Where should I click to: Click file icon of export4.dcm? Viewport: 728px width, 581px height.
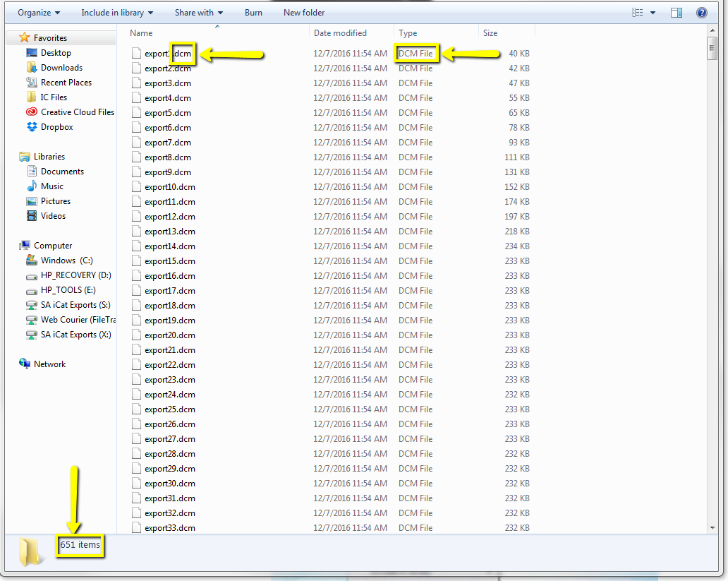click(136, 97)
